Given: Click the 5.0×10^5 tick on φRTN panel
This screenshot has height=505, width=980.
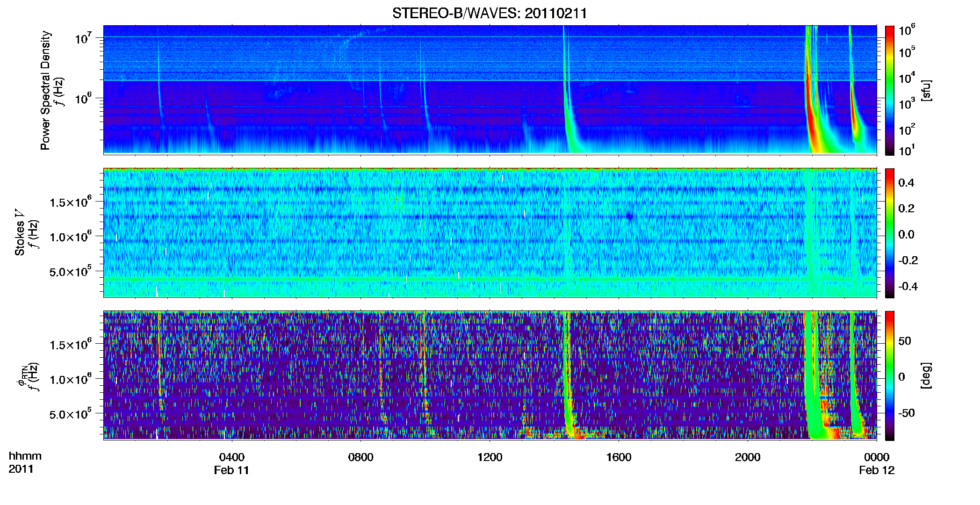Looking at the screenshot, I should 70,414.
